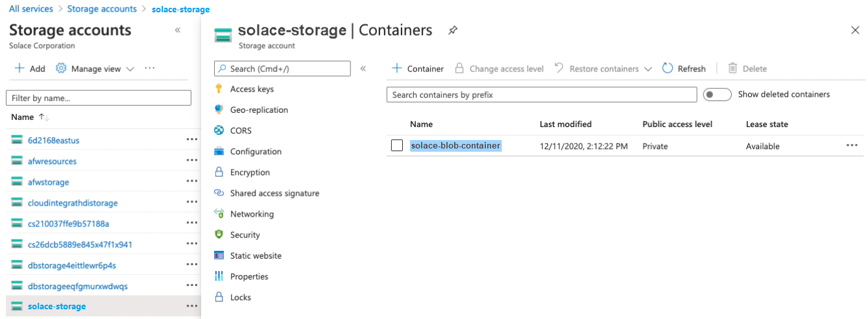Click the Encryption lock icon
This screenshot has height=319, width=868.
pos(219,172)
